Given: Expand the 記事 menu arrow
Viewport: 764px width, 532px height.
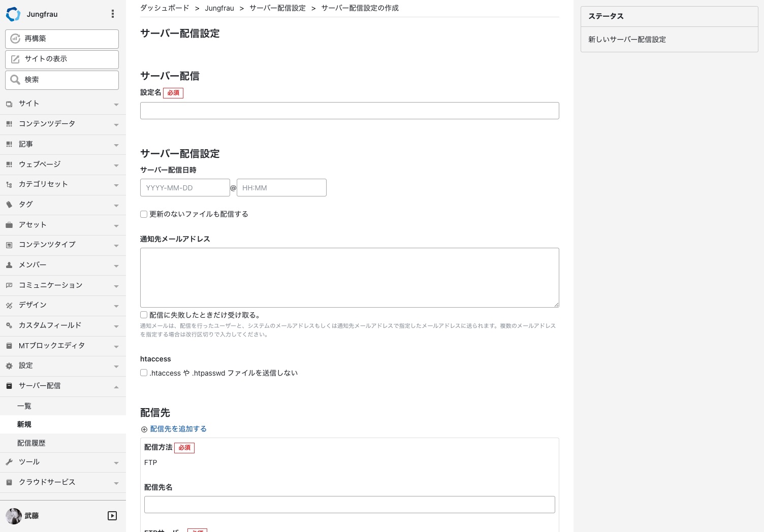Looking at the screenshot, I should (116, 145).
